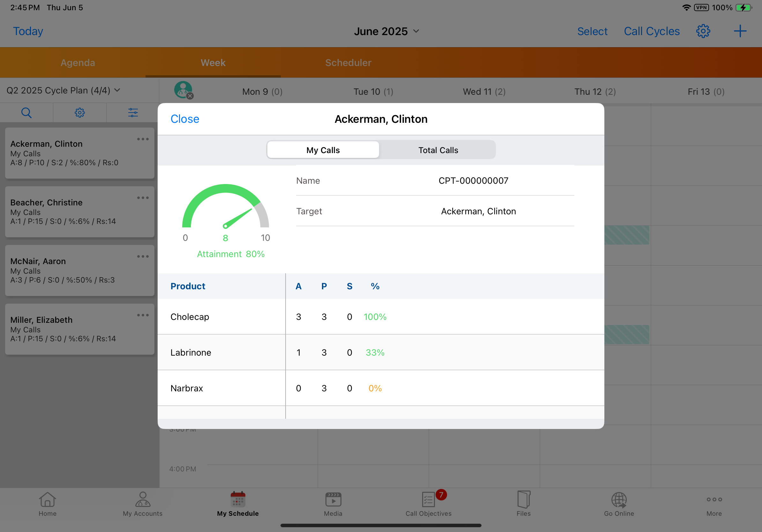Click the Call Cycles link
This screenshot has width=762, height=532.
652,31
